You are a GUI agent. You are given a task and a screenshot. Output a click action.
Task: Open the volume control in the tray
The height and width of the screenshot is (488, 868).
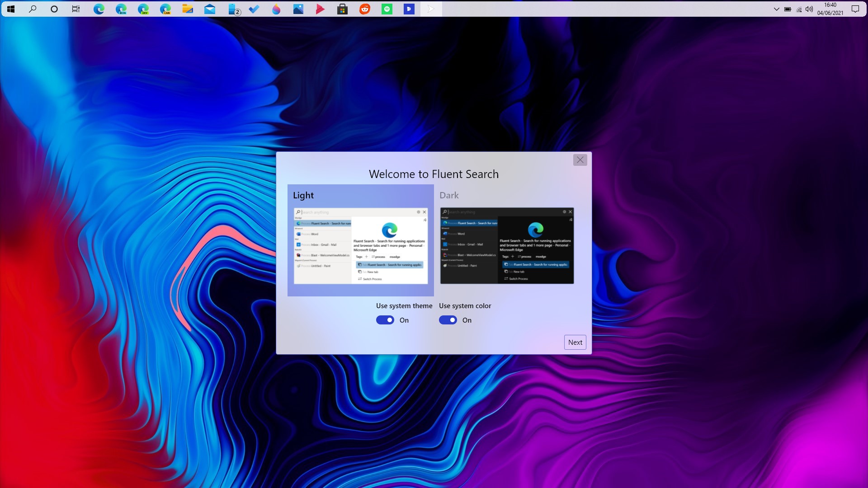click(809, 9)
